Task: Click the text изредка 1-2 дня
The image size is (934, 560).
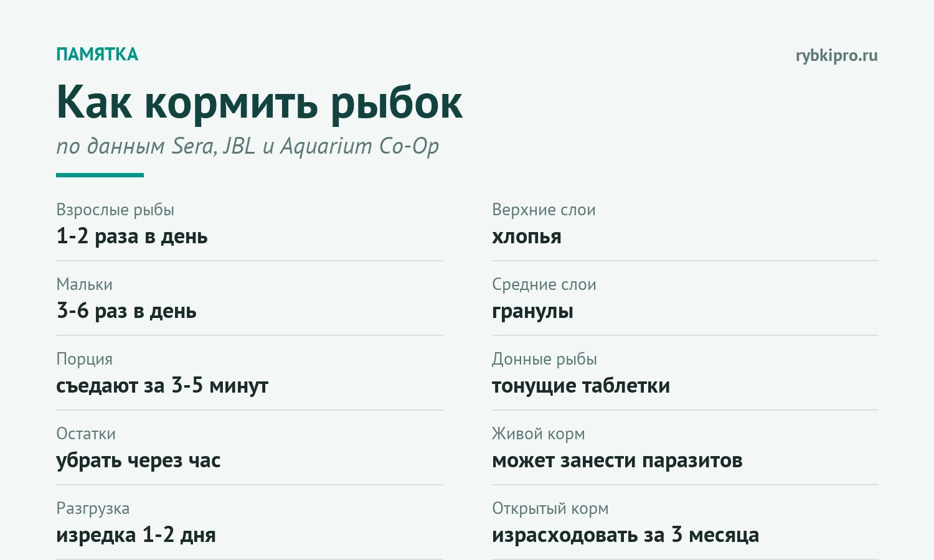Action: pos(136,535)
